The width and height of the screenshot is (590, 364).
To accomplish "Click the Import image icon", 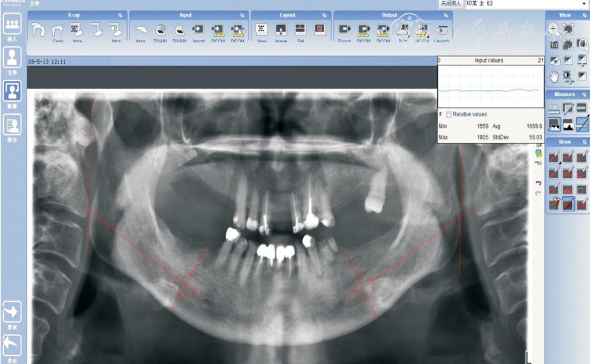I will click(x=198, y=30).
